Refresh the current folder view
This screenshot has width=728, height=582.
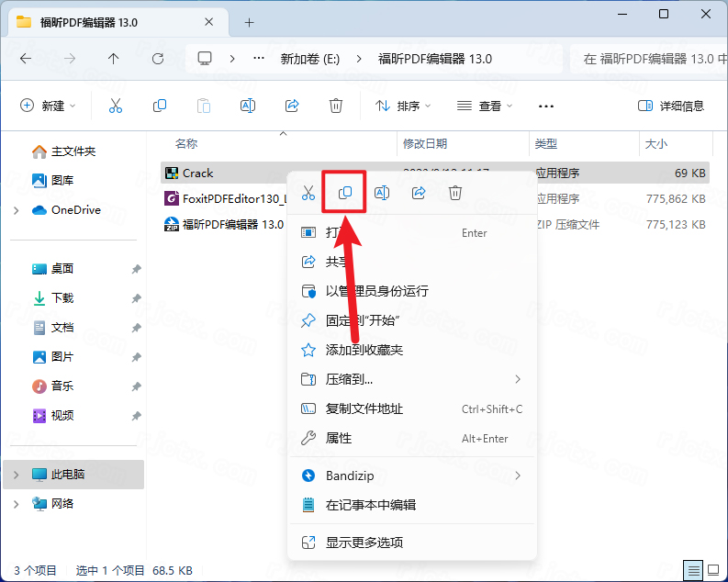pyautogui.click(x=158, y=59)
